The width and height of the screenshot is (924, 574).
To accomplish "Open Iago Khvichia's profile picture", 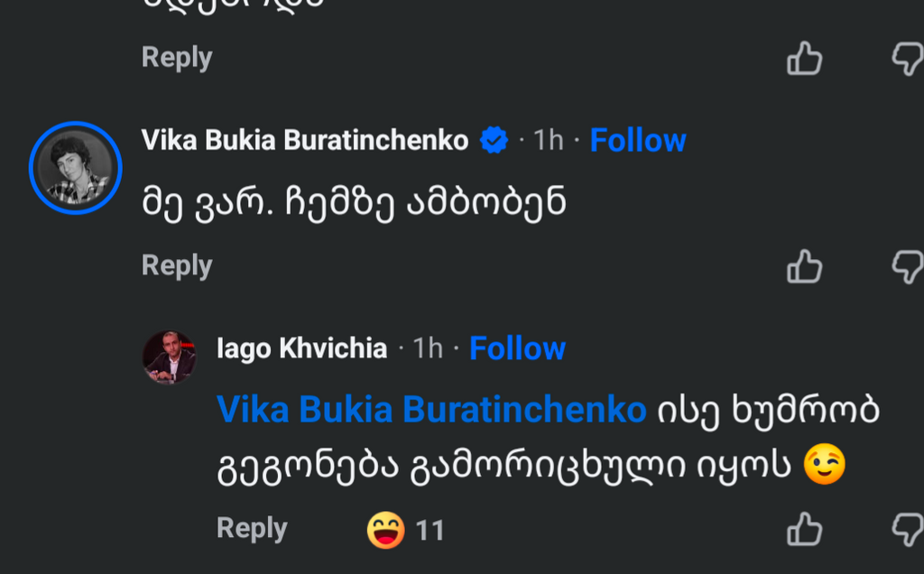I will pos(169,357).
